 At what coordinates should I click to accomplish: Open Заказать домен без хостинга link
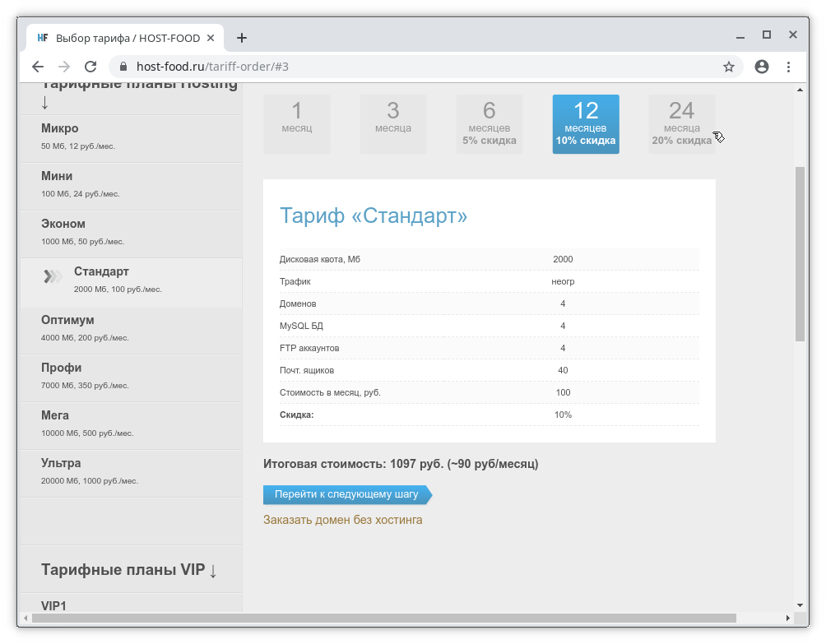(x=342, y=520)
